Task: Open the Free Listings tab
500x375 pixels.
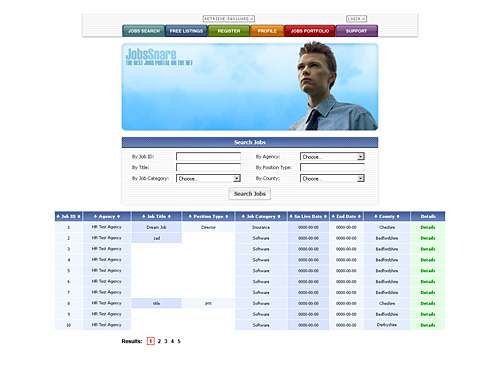Action: pyautogui.click(x=186, y=31)
